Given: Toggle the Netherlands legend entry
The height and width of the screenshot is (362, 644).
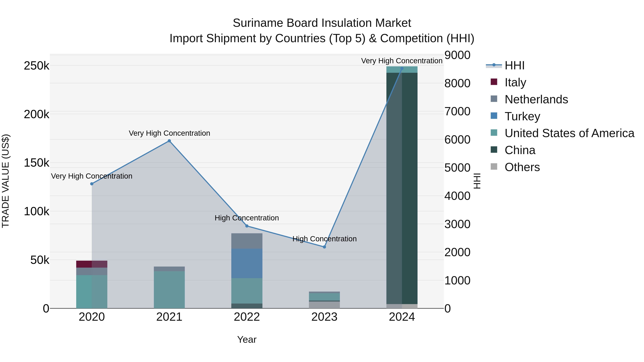Looking at the screenshot, I should pyautogui.click(x=529, y=99).
